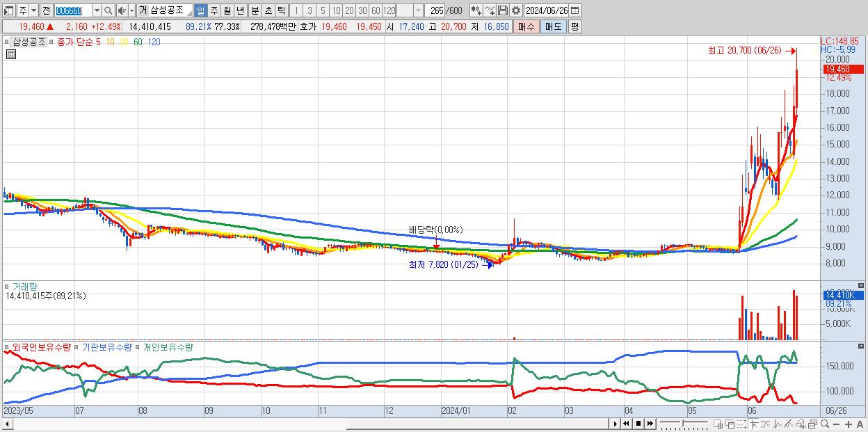The image size is (868, 432).
Task: Open the interval value dropdown after 120
Action: click(419, 10)
